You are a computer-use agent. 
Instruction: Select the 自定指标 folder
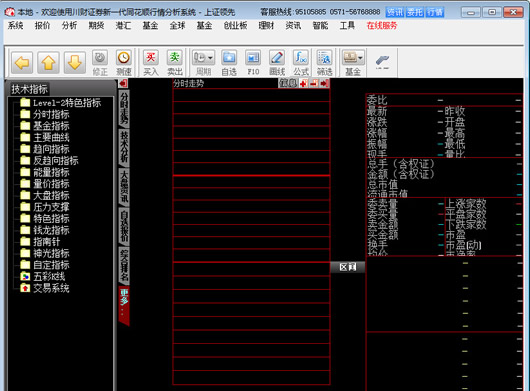coord(45,265)
